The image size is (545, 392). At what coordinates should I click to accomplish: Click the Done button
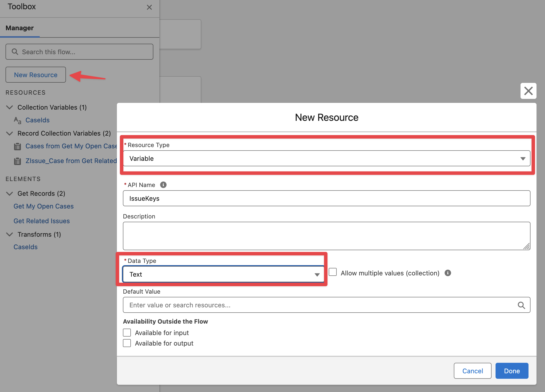[x=512, y=371]
